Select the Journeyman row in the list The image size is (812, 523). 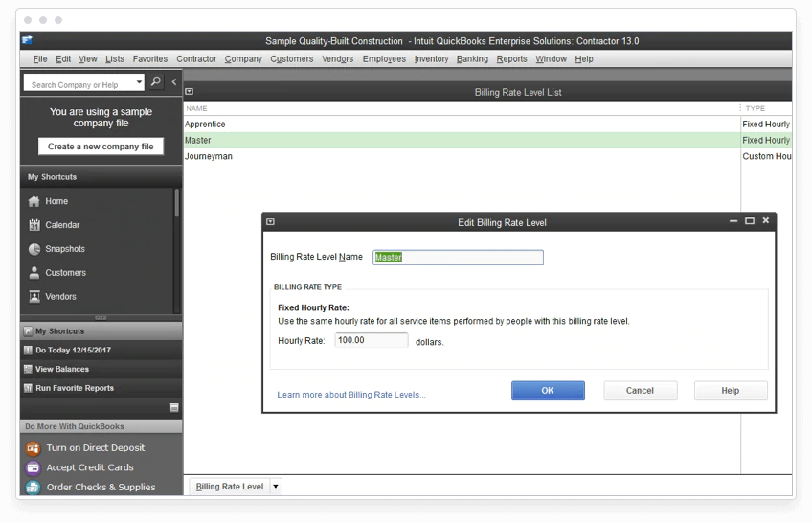click(x=487, y=156)
